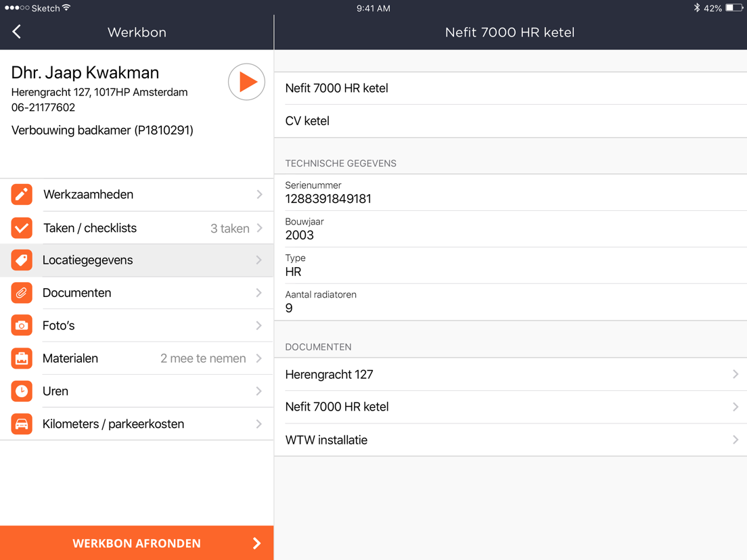Tap the pencil icon for Werkzaamheden
747x560 pixels.
(22, 194)
